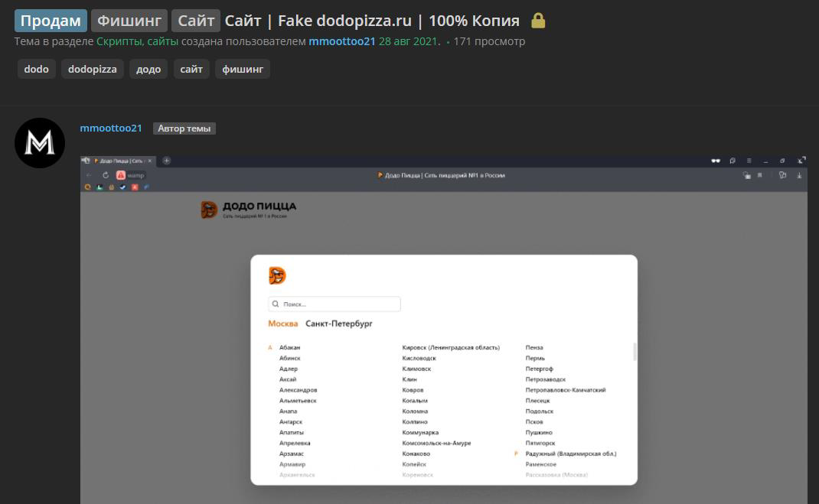Screen dimensions: 819x504
Task: Choose Москва in the city dialog
Action: tap(282, 324)
